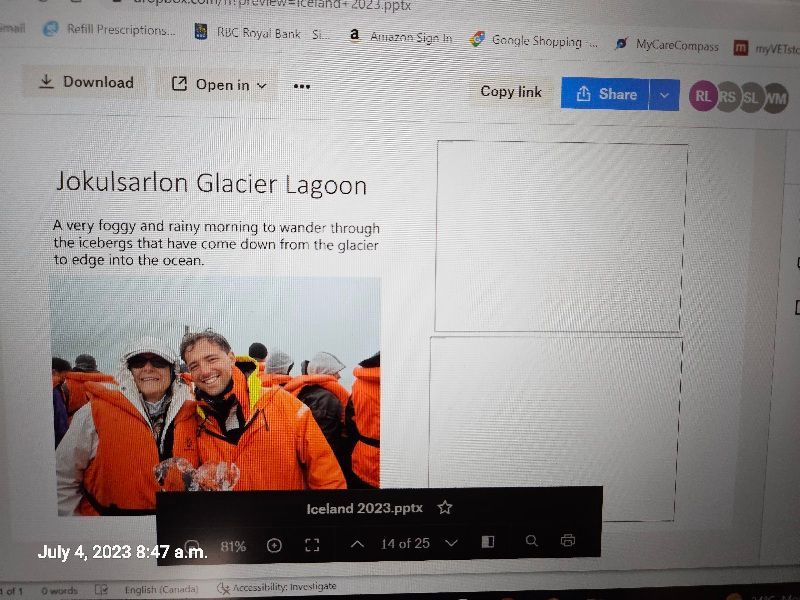Click the RS user avatar
The image size is (800, 600).
click(728, 96)
